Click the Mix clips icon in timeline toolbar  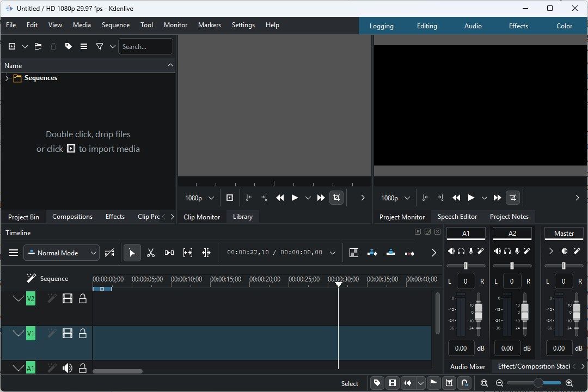pos(109,253)
